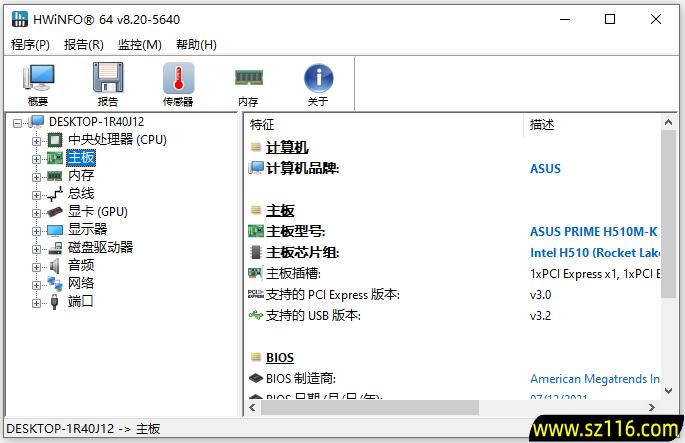685x443 pixels.
Task: Open the 报告(R) menu
Action: 83,45
